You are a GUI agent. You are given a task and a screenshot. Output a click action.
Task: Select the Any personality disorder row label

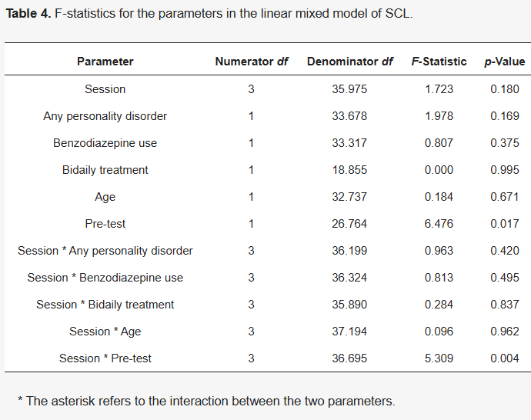[105, 116]
